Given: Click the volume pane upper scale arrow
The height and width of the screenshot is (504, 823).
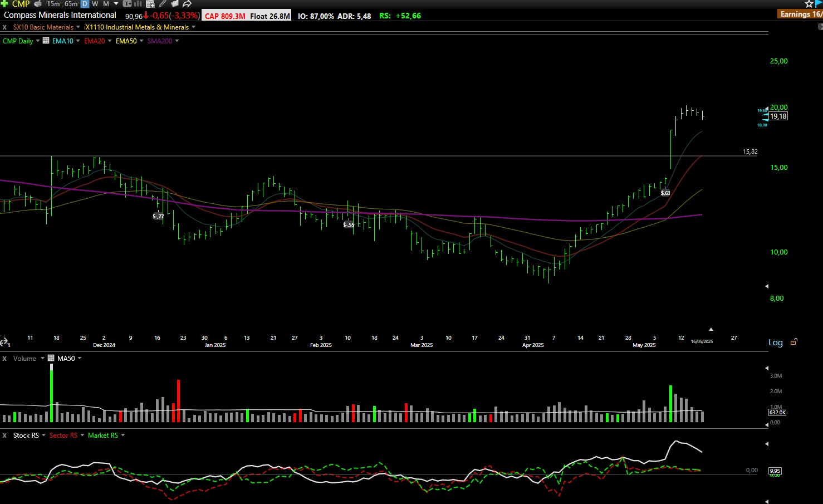Looking at the screenshot, I should coord(767,368).
